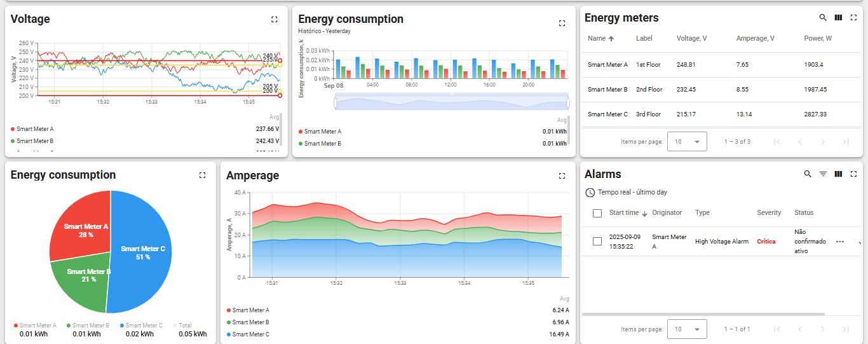This screenshot has width=868, height=344.
Task: Open Items per page dropdown in Alarms
Action: pyautogui.click(x=687, y=329)
